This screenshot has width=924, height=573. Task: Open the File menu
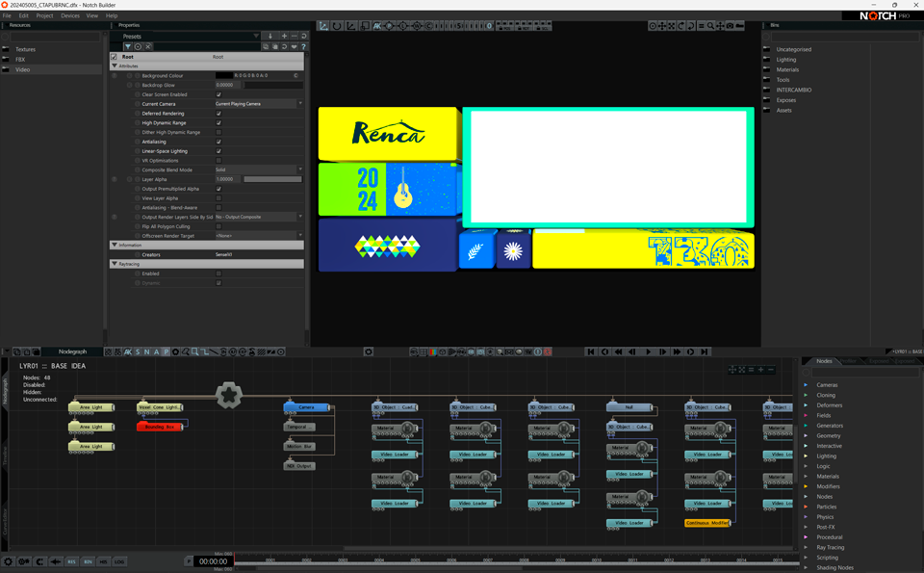pos(7,16)
